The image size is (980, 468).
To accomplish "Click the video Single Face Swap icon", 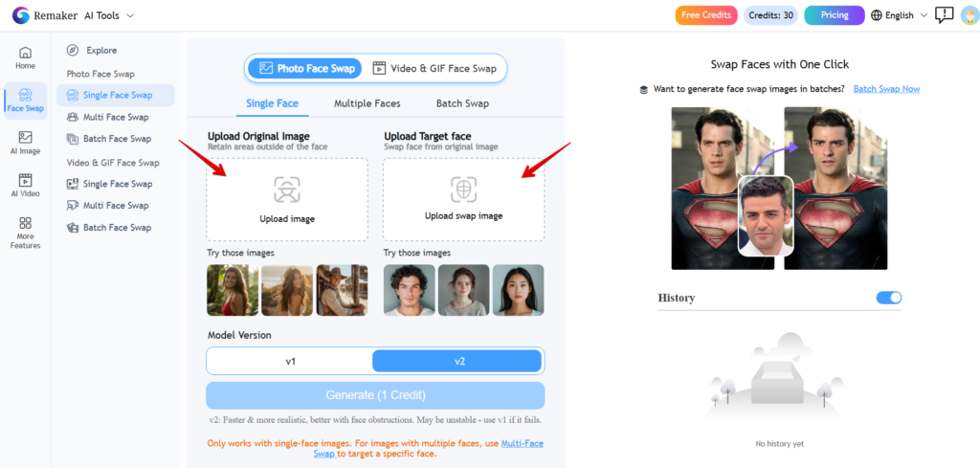I will click(73, 184).
